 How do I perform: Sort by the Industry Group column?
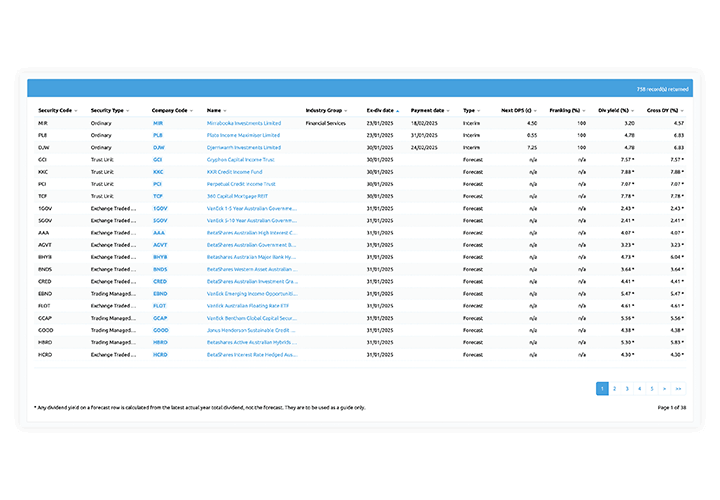tap(326, 111)
